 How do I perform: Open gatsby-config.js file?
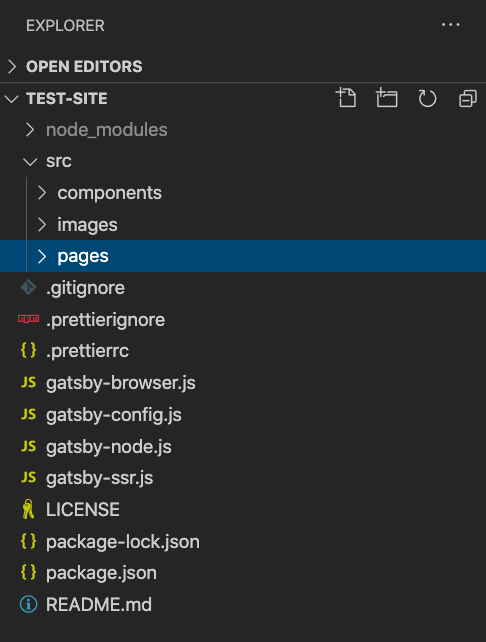point(113,415)
